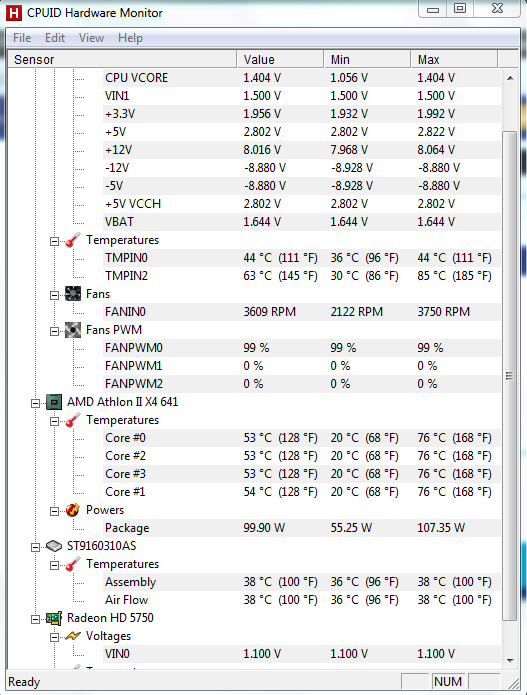Select the Core #1 temperature row

(302, 492)
